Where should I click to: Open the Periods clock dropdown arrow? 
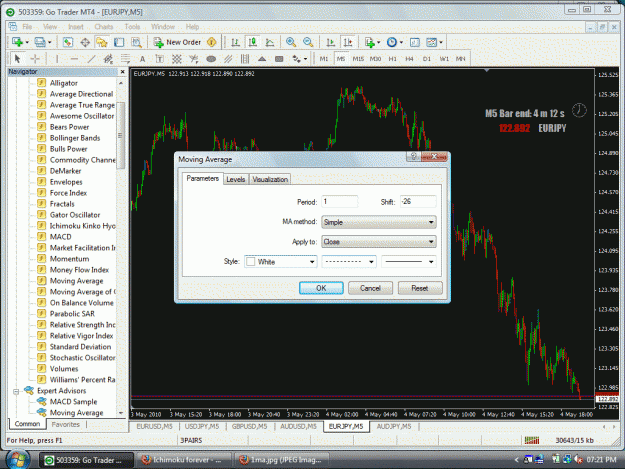[401, 42]
